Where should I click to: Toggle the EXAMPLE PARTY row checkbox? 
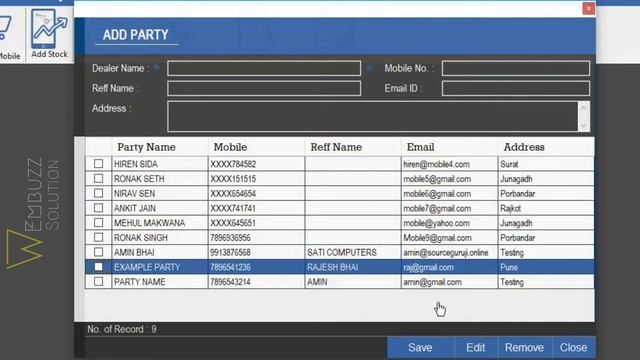point(98,267)
